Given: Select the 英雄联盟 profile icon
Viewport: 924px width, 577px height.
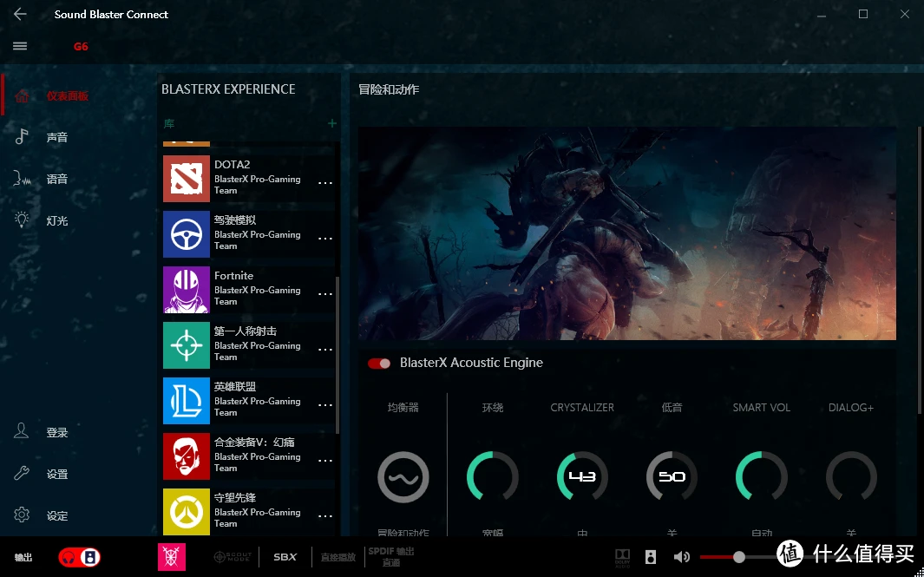Looking at the screenshot, I should click(x=187, y=401).
